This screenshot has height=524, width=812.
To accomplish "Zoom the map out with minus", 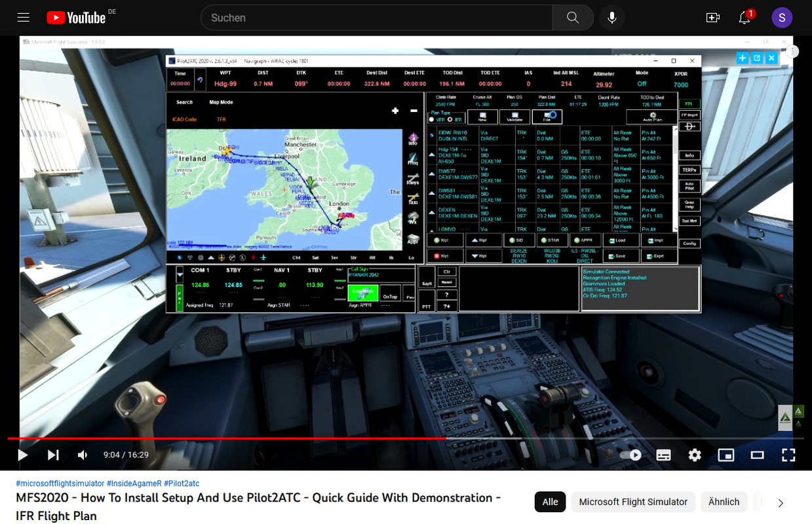I will [414, 111].
